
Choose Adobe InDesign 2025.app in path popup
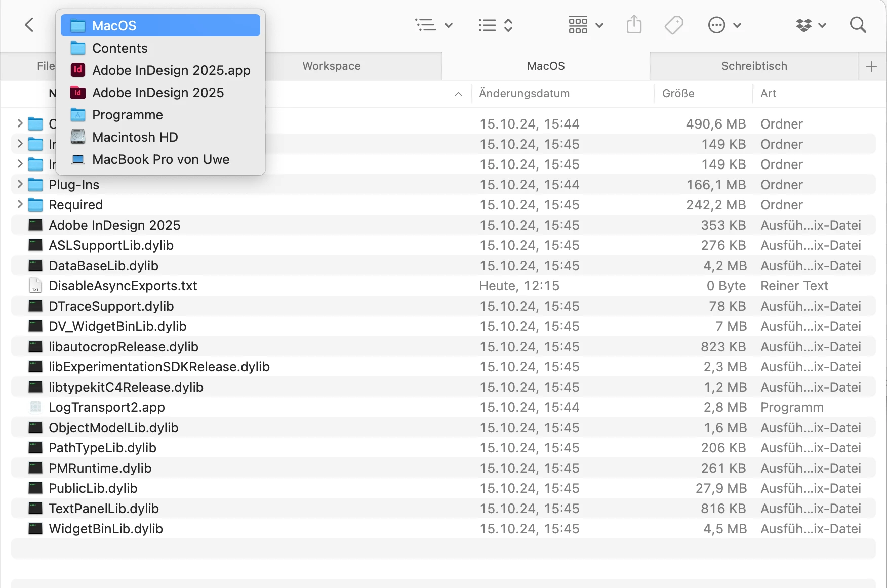point(160,70)
